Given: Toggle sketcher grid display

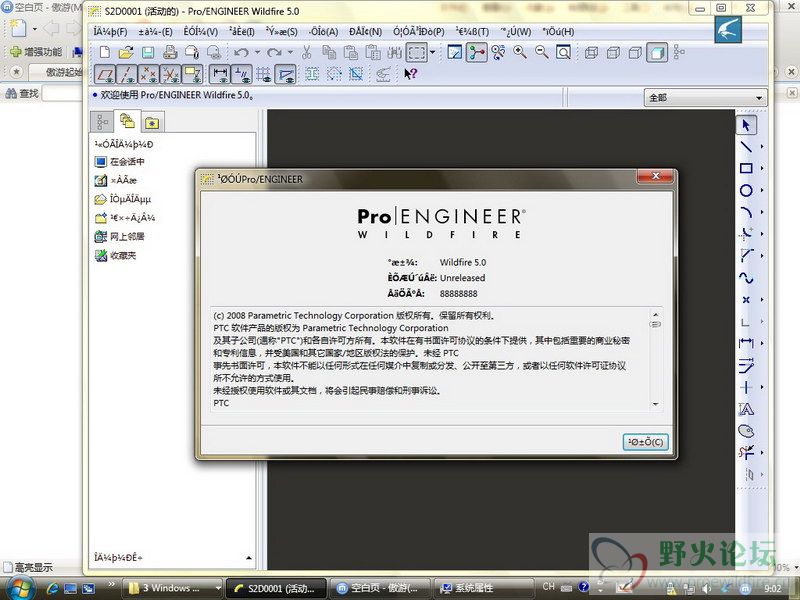Looking at the screenshot, I should (264, 74).
